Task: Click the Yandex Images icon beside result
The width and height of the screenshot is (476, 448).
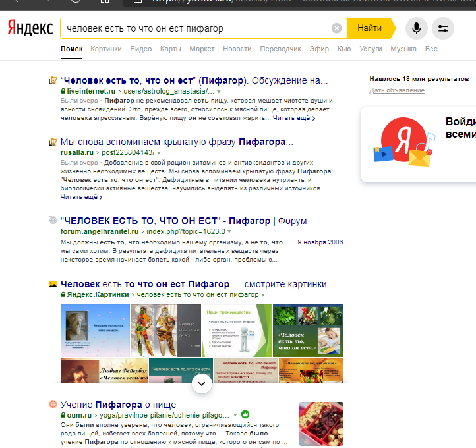Action: (x=53, y=285)
